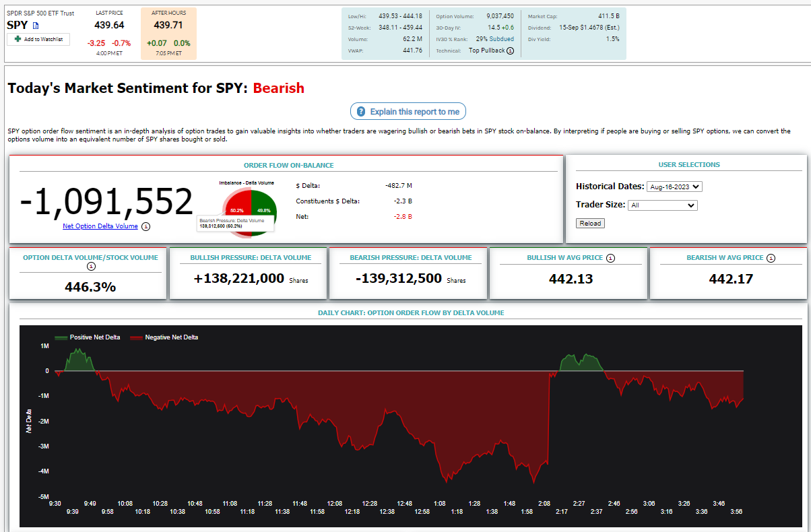811x532 pixels.
Task: Click Explain this report to me
Action: click(408, 111)
